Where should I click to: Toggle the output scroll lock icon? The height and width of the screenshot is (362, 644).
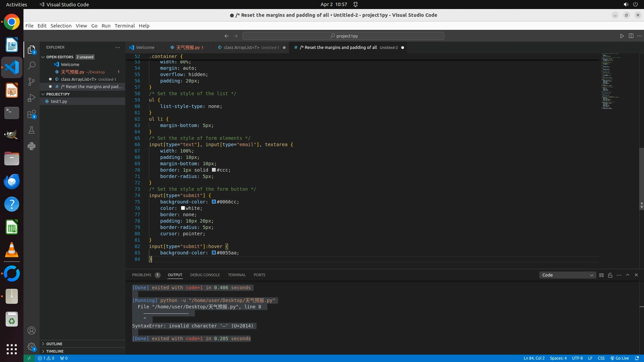pos(610,275)
